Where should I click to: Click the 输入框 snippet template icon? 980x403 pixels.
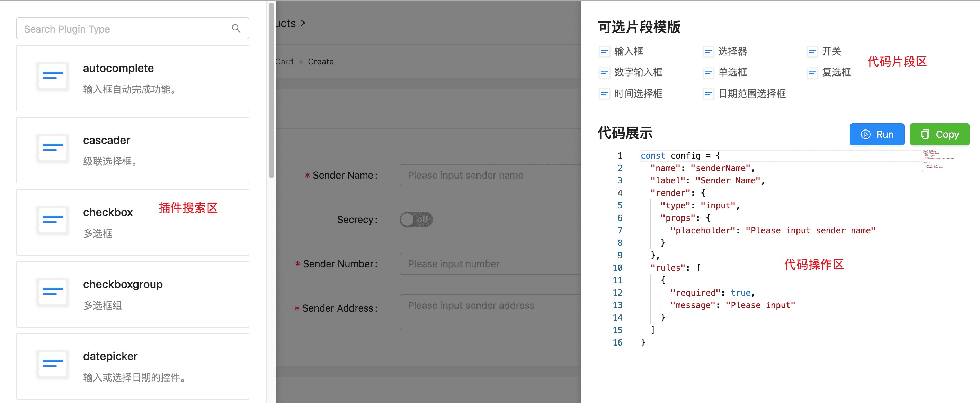604,51
